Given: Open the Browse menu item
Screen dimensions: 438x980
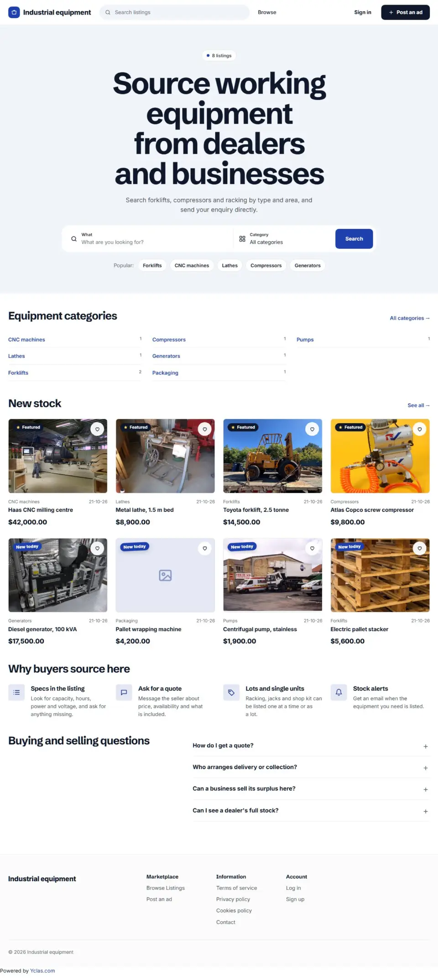Looking at the screenshot, I should point(267,12).
